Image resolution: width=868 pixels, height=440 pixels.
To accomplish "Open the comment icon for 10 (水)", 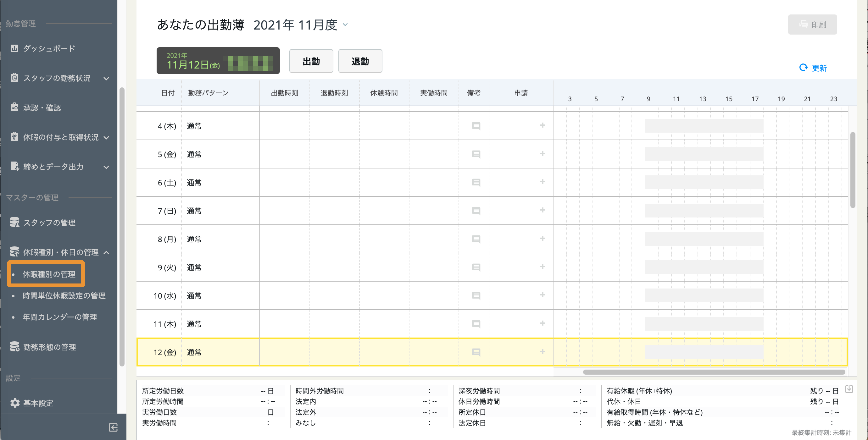I will pyautogui.click(x=476, y=295).
